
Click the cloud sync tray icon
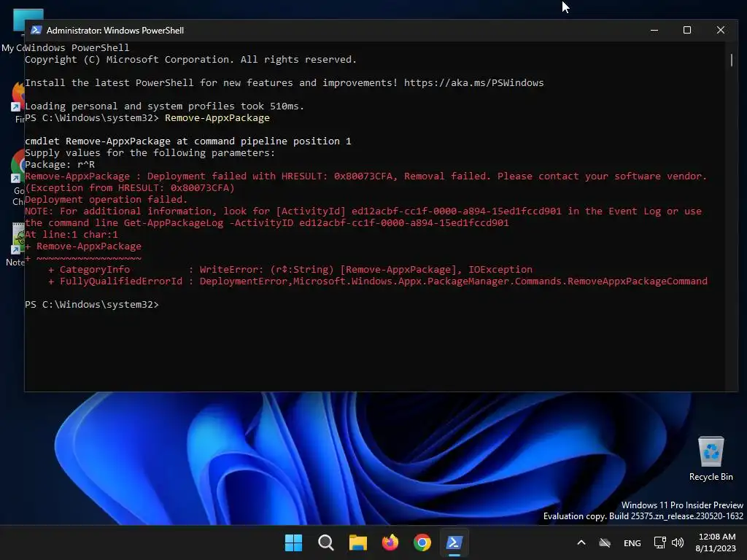[x=605, y=542]
